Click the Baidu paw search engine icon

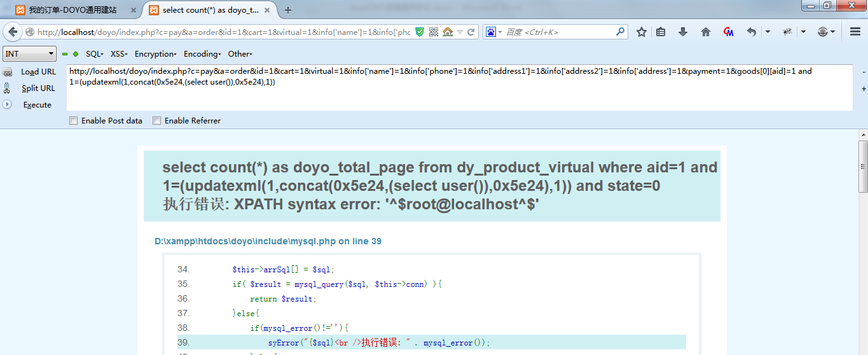tap(491, 32)
